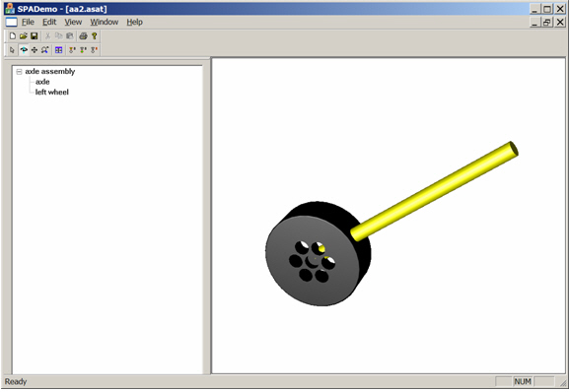The height and width of the screenshot is (392, 570).
Task: Click the NUM indicator in the status bar
Action: click(x=523, y=381)
